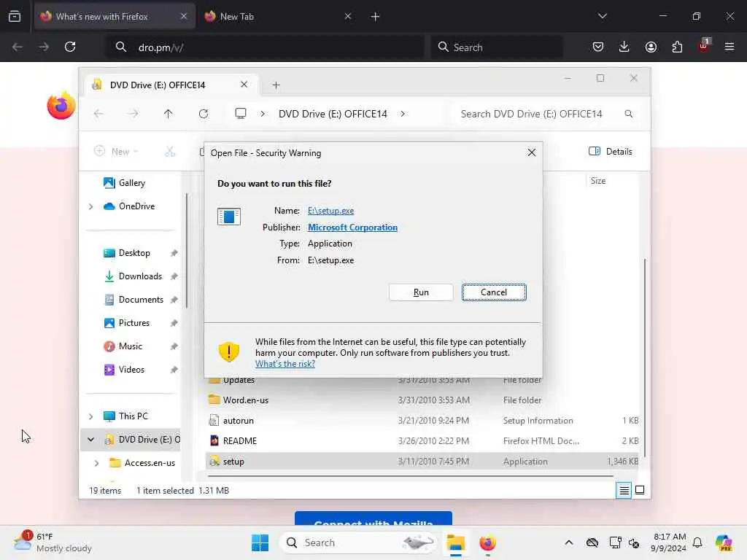Open the notification bell in taskbar
This screenshot has width=747, height=560.
pyautogui.click(x=697, y=542)
